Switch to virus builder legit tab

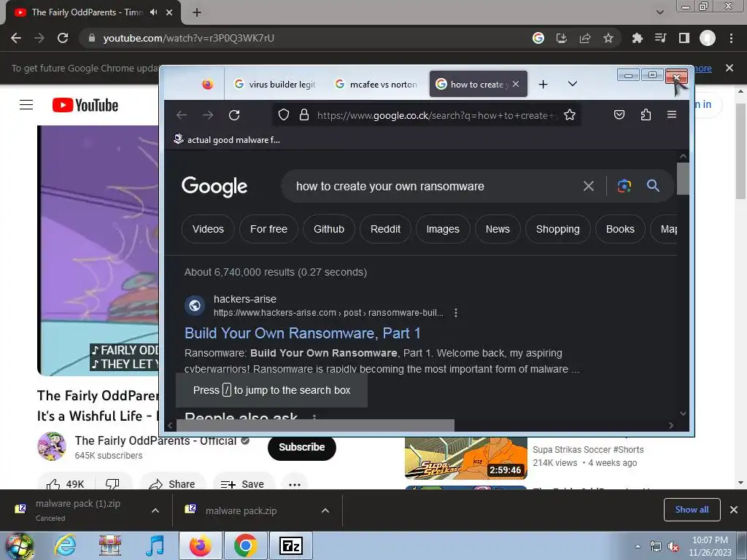275,85
